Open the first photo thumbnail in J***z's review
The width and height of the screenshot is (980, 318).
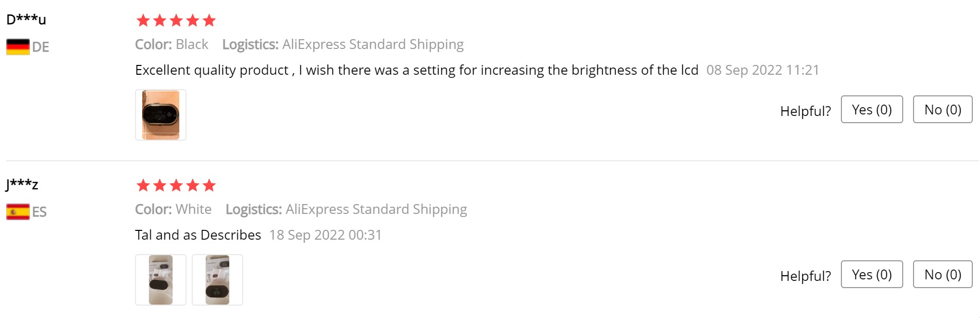[161, 280]
